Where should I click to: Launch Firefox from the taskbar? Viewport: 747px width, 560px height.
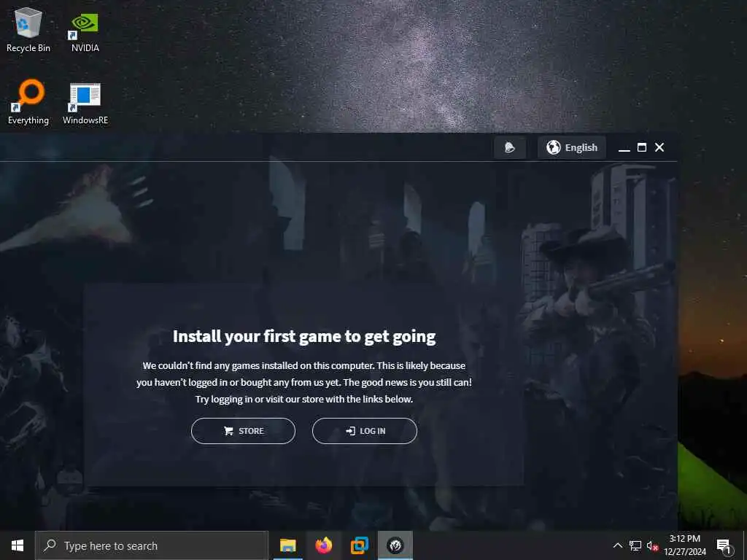coord(323,545)
